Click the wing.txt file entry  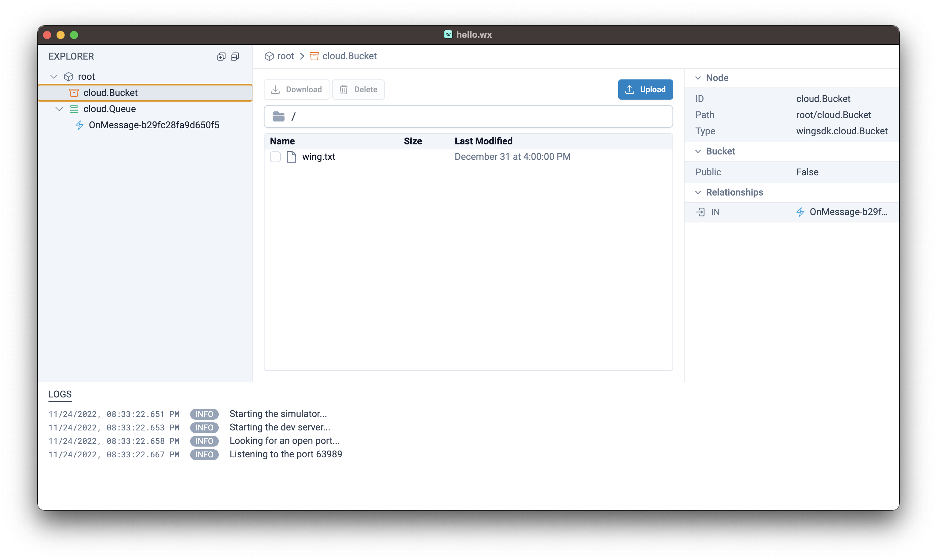tap(318, 156)
